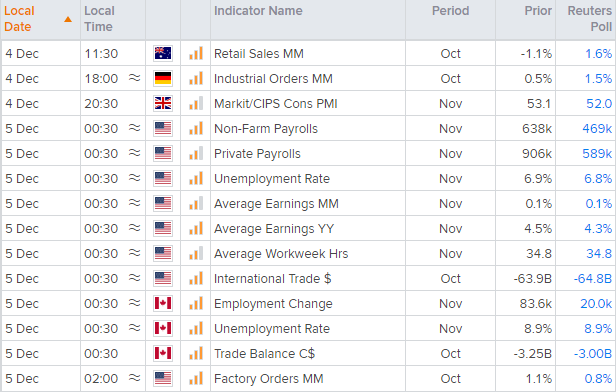Click the UK flag beside Markit/CIPS Cons PMI
The width and height of the screenshot is (616, 392).
click(x=163, y=104)
